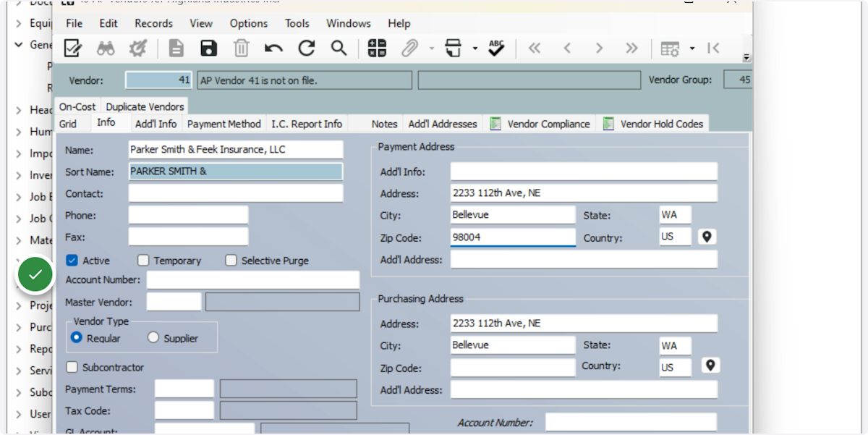Viewport: 868px width, 435px height.
Task: Click map pin beside Payment Address country
Action: pyautogui.click(x=707, y=237)
